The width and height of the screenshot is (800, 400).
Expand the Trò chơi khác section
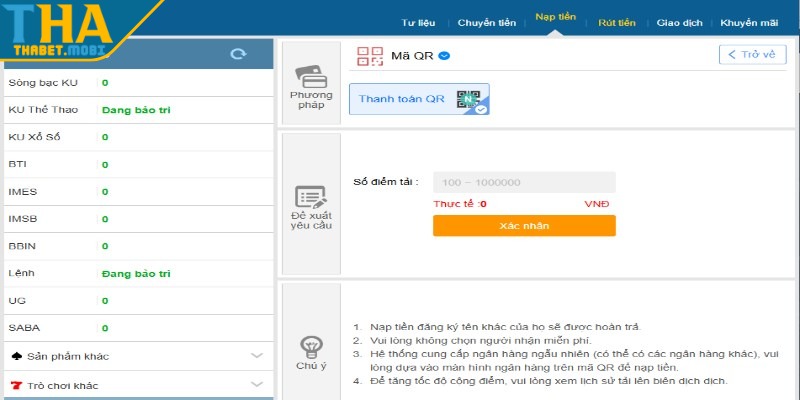(256, 385)
